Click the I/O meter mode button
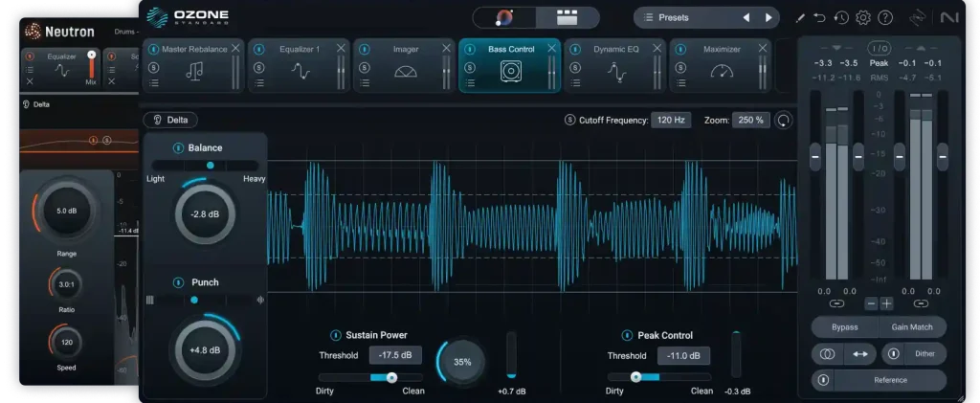This screenshot has height=403, width=980. [x=879, y=48]
